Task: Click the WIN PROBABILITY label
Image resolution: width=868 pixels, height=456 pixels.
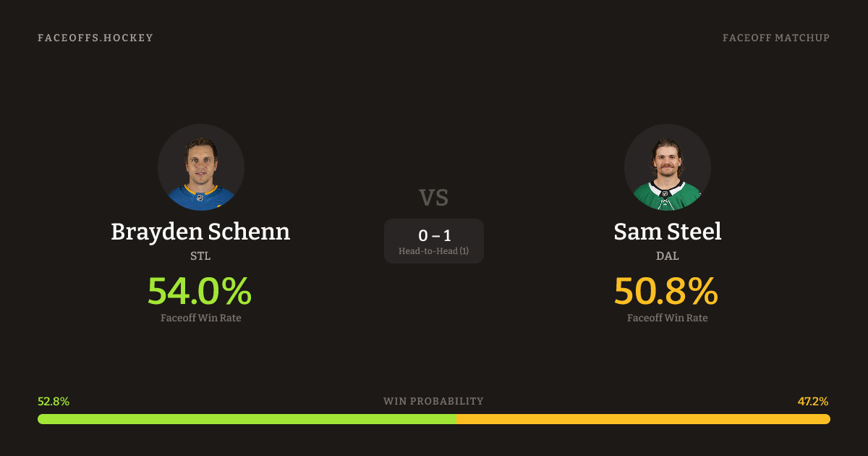Action: click(x=433, y=401)
